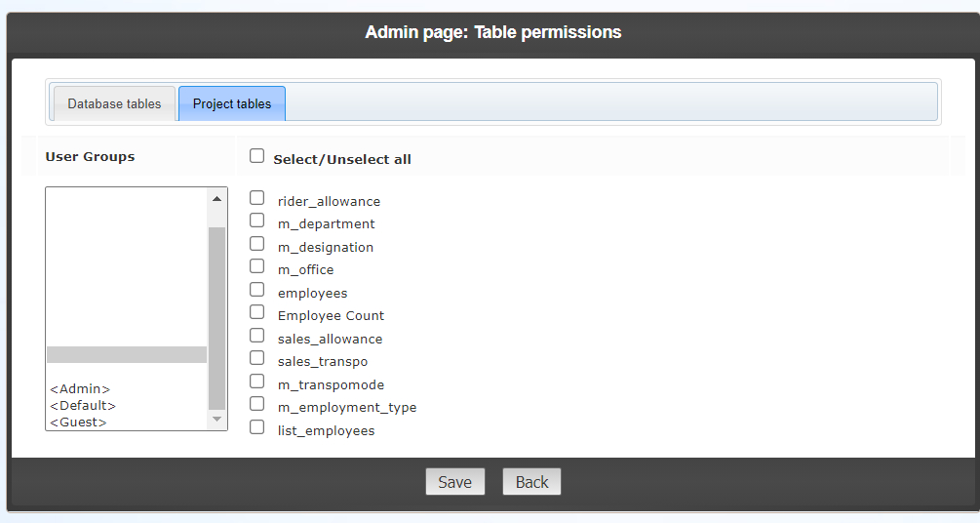Image resolution: width=980 pixels, height=523 pixels.
Task: Toggle the m_office checkbox
Action: click(257, 266)
